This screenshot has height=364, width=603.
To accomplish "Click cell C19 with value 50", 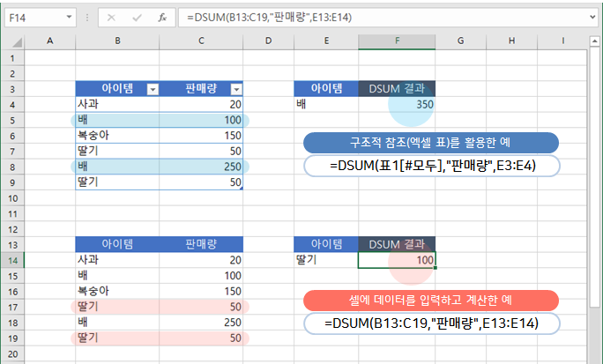I will point(201,338).
